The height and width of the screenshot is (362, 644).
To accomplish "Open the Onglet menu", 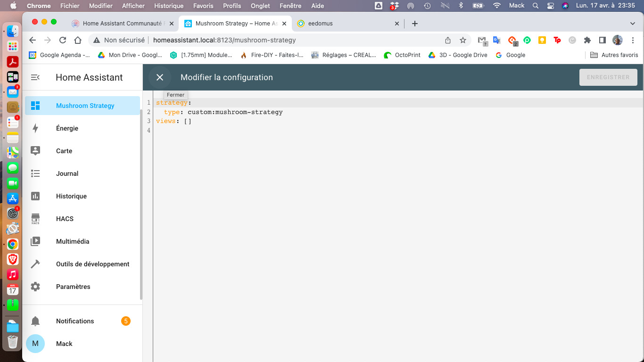I will pyautogui.click(x=260, y=6).
